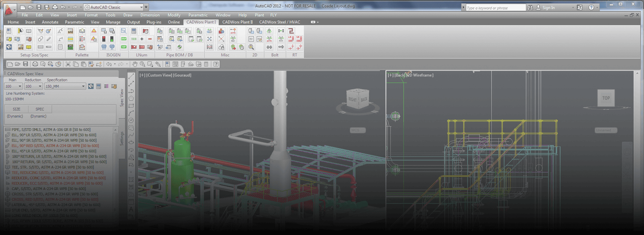644x235 pixels.
Task: Click the scissors Cut icon
Action: (x=68, y=64)
